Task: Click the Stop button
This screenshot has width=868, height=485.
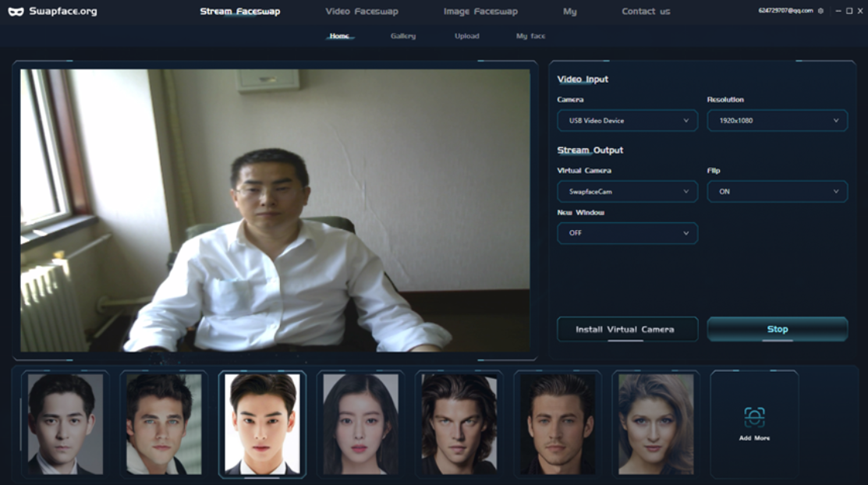Action: point(778,329)
